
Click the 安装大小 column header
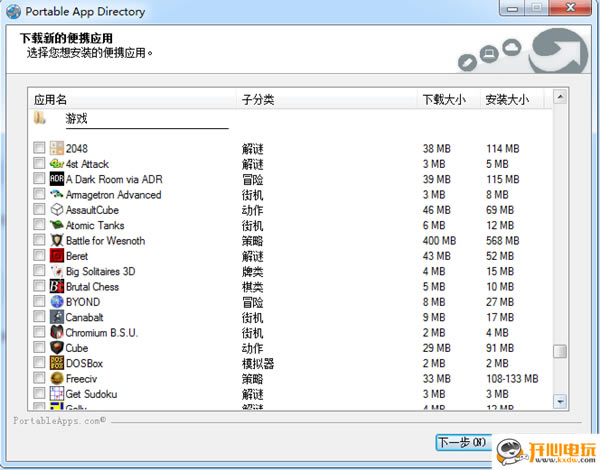point(514,100)
